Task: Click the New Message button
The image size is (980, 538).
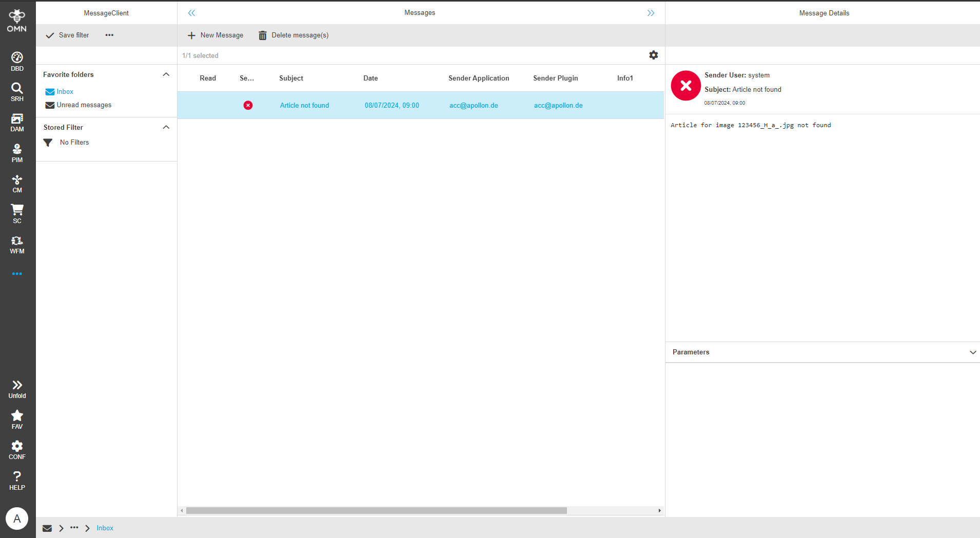Action: [x=215, y=35]
